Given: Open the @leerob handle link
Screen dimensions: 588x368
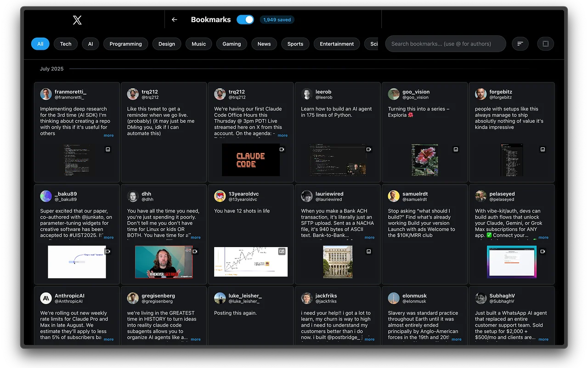Looking at the screenshot, I should tap(324, 98).
